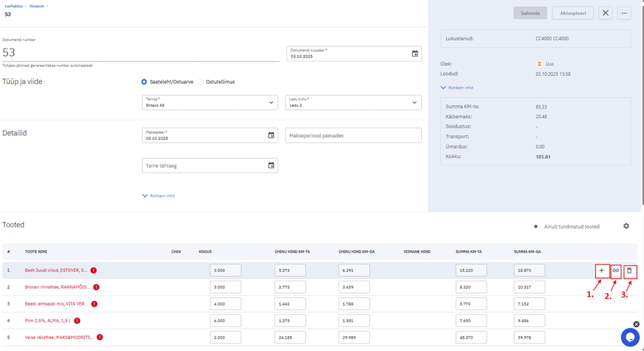Screen dimensions: 644x351
Task: Open the Ladu kuhu warehouse dropdown
Action: click(353, 102)
